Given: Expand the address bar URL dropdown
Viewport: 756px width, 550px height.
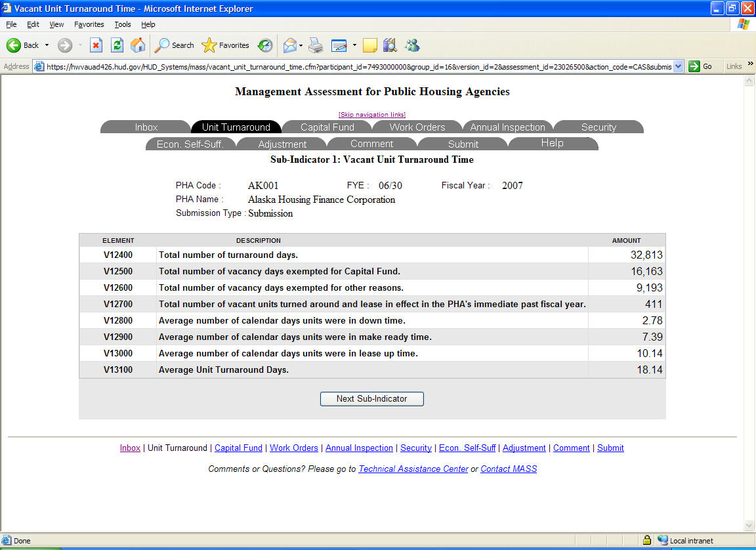Looking at the screenshot, I should pyautogui.click(x=678, y=66).
